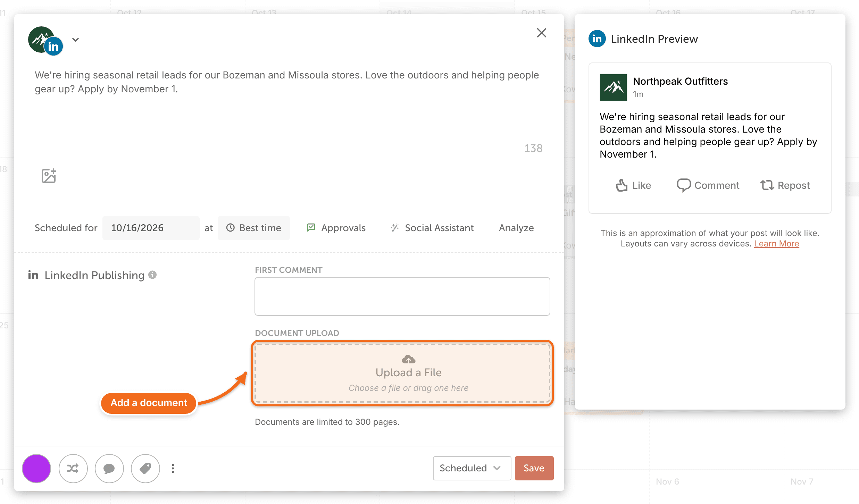The width and height of the screenshot is (859, 504).
Task: Click the Best time button
Action: click(x=254, y=228)
